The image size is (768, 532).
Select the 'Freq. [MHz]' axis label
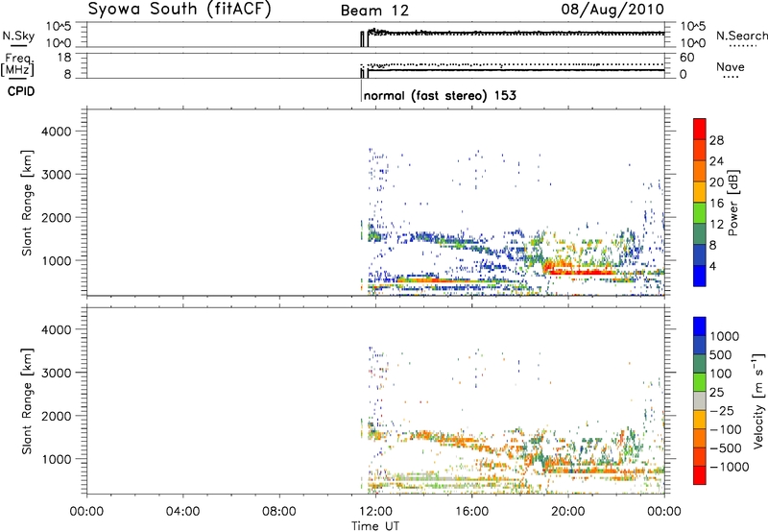pyautogui.click(x=17, y=64)
